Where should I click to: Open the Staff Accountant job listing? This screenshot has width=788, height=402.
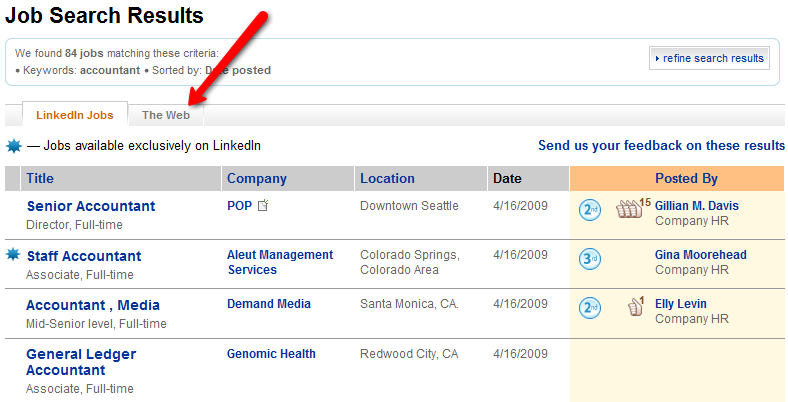[84, 256]
